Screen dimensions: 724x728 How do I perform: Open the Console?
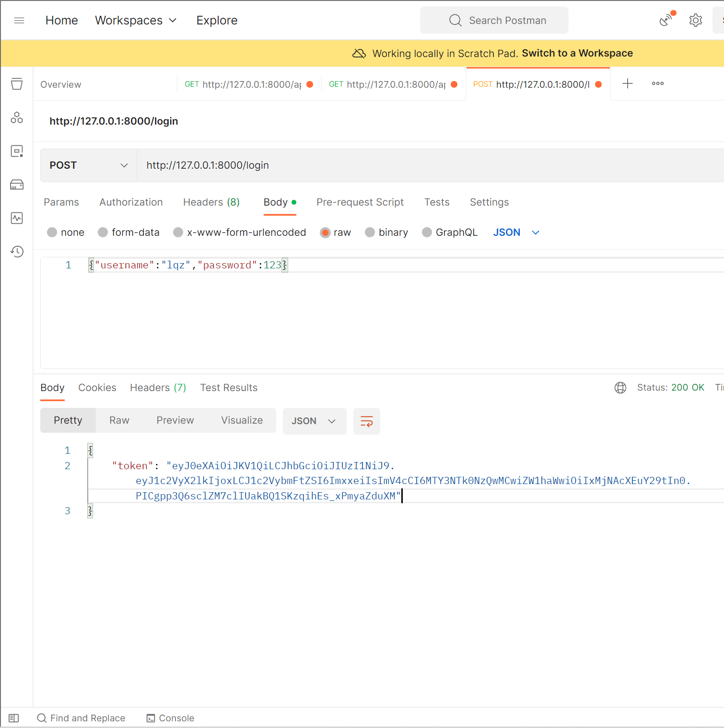pyautogui.click(x=170, y=718)
